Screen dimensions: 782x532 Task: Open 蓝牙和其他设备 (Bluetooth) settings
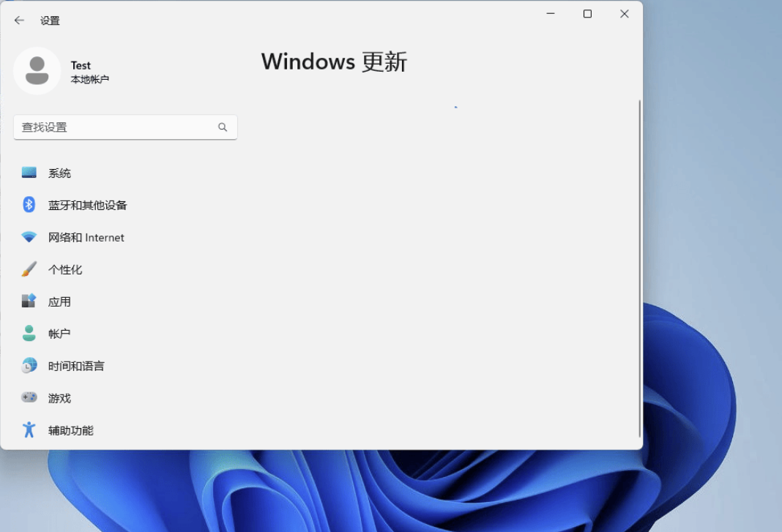(88, 205)
